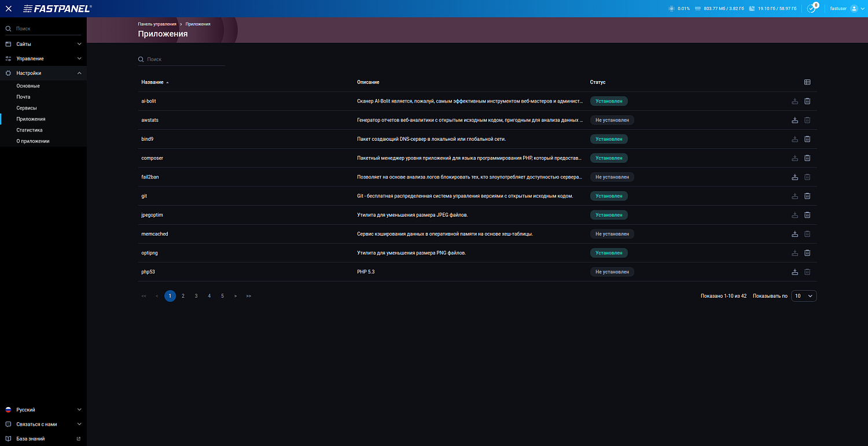Image resolution: width=868 pixels, height=446 pixels.
Task: Go to page 5
Action: pos(222,296)
